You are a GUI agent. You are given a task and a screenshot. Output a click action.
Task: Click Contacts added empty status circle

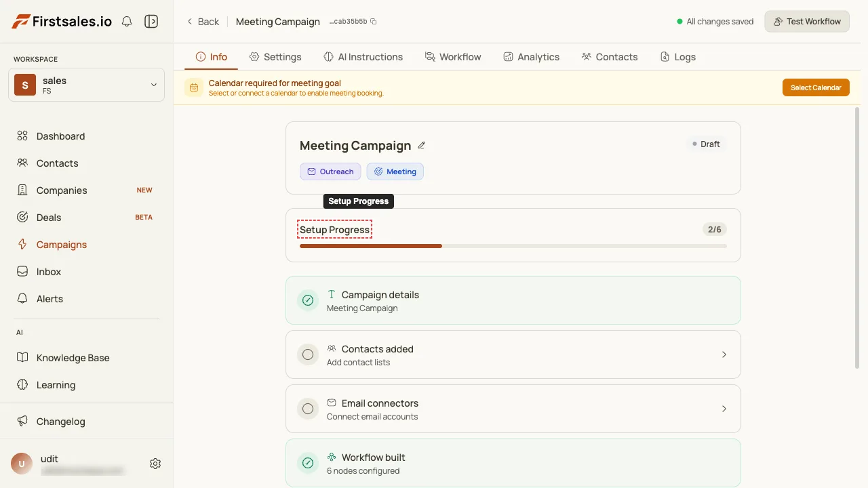click(308, 354)
